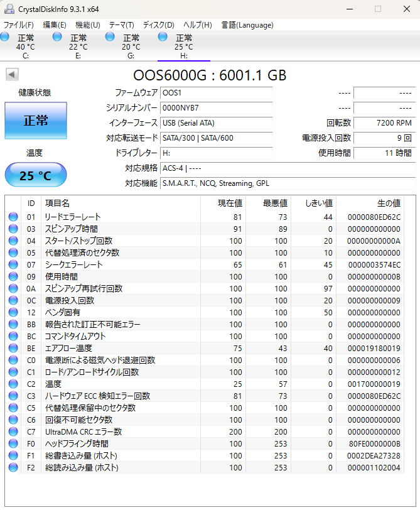Image resolution: width=420 pixels, height=510 pixels.
Task: Click the ID column header
Action: [x=31, y=203]
